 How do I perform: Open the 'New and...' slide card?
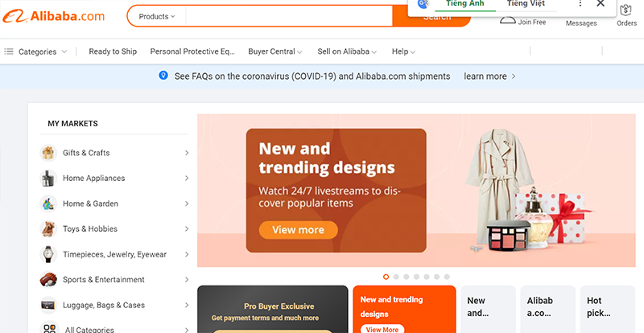pos(488,309)
